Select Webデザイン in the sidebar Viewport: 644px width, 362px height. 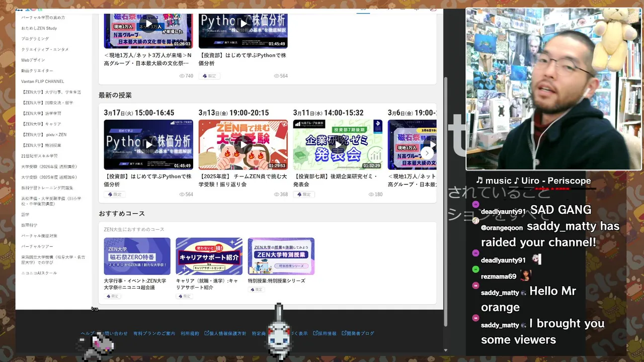pyautogui.click(x=33, y=60)
